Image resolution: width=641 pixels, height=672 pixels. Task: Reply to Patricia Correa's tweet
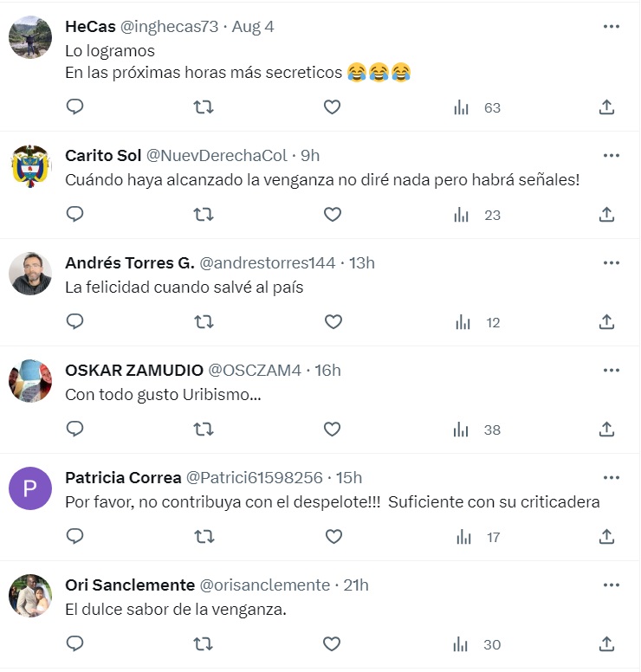point(75,536)
